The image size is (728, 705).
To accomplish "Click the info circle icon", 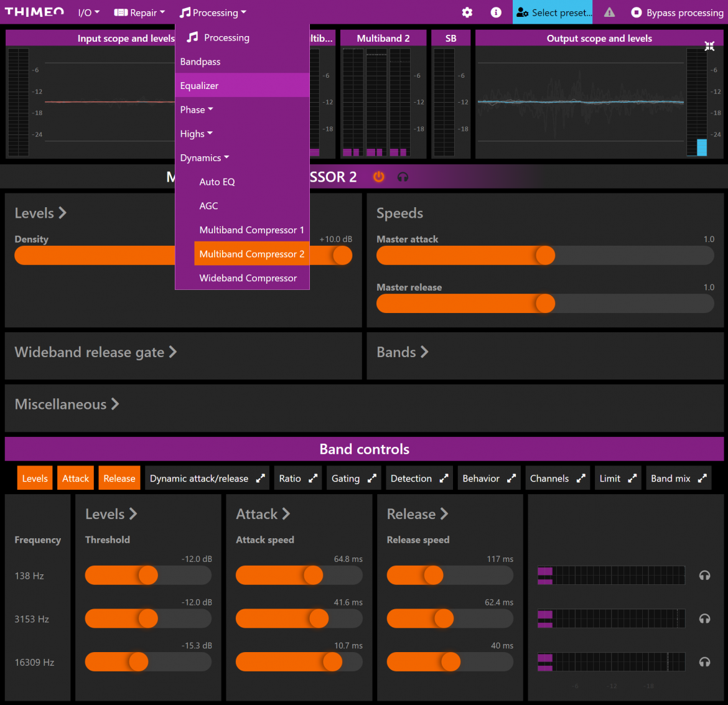I will (496, 12).
